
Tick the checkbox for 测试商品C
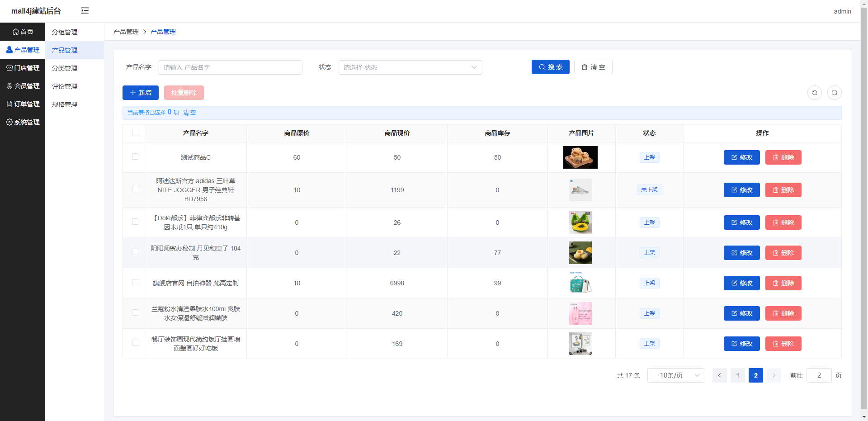[135, 156]
